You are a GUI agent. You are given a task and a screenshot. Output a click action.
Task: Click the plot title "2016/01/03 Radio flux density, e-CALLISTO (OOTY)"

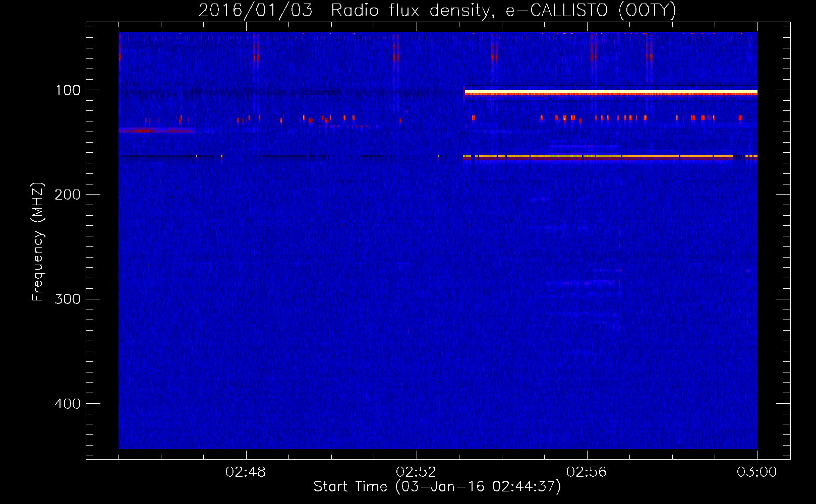pos(437,10)
